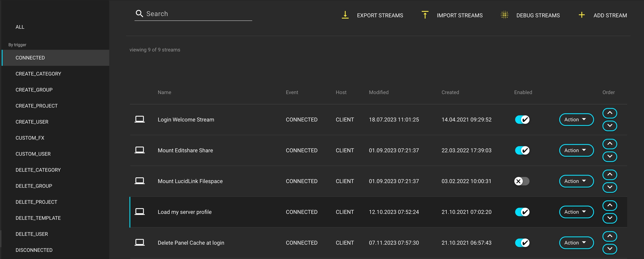644x259 pixels.
Task: Move Load my server profile down
Action: (610, 218)
